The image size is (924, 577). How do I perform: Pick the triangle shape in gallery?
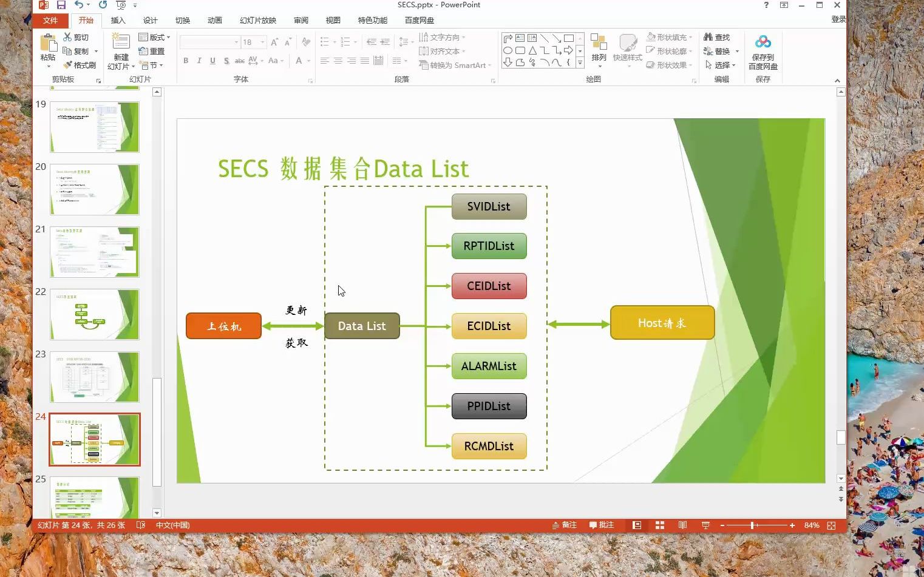532,50
